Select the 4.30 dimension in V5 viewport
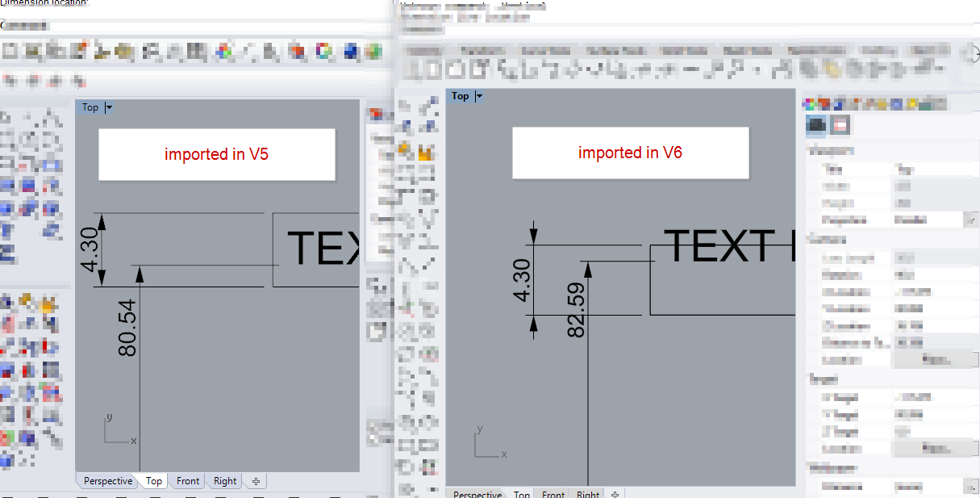Screen dimensions: 980x498 coord(90,251)
